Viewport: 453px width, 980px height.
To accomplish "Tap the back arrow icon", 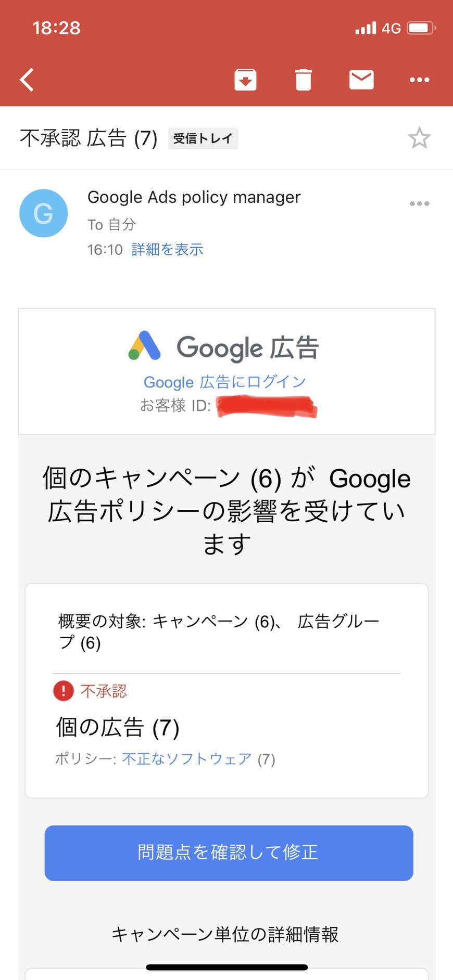I will pos(27,80).
